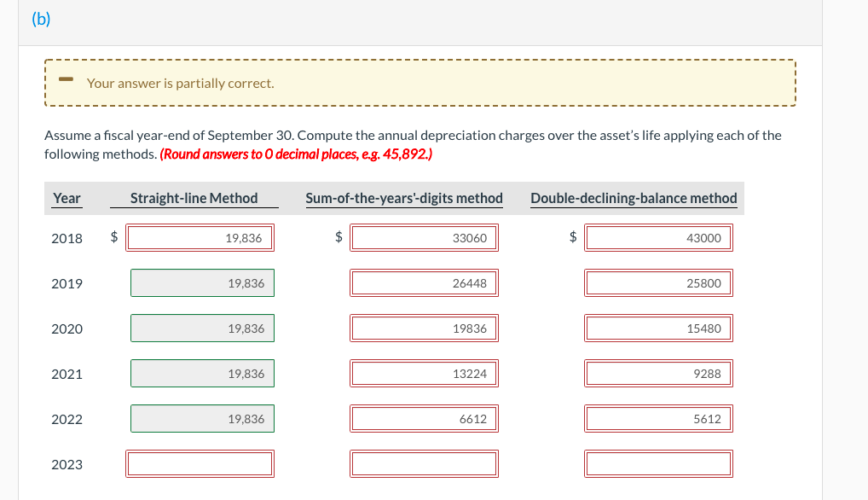Click the (b) section label
This screenshot has width=868, height=500.
point(41,19)
